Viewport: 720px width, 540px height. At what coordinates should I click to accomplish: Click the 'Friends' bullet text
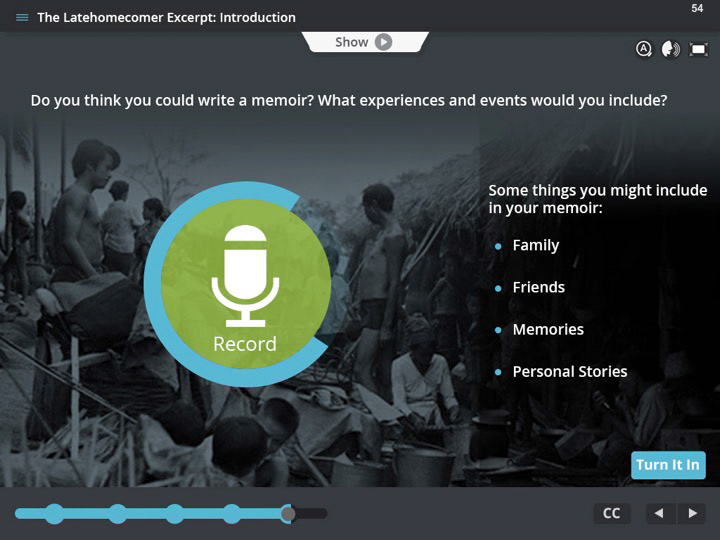(539, 287)
